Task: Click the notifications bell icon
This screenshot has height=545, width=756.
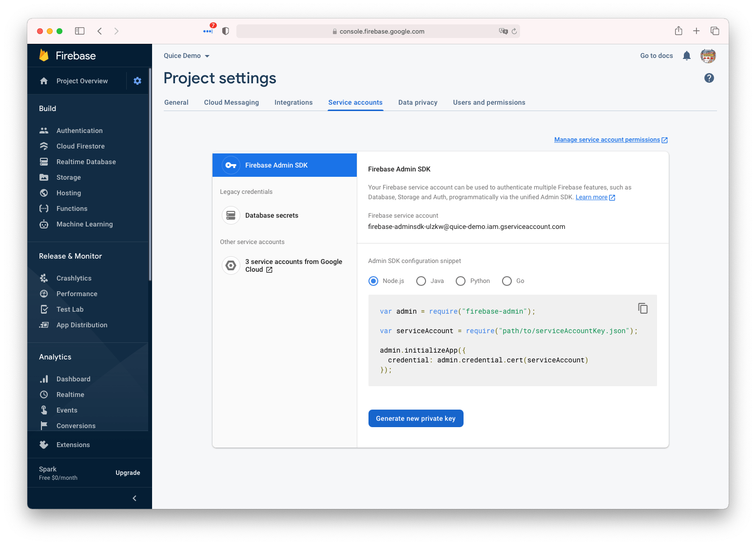Action: (687, 56)
